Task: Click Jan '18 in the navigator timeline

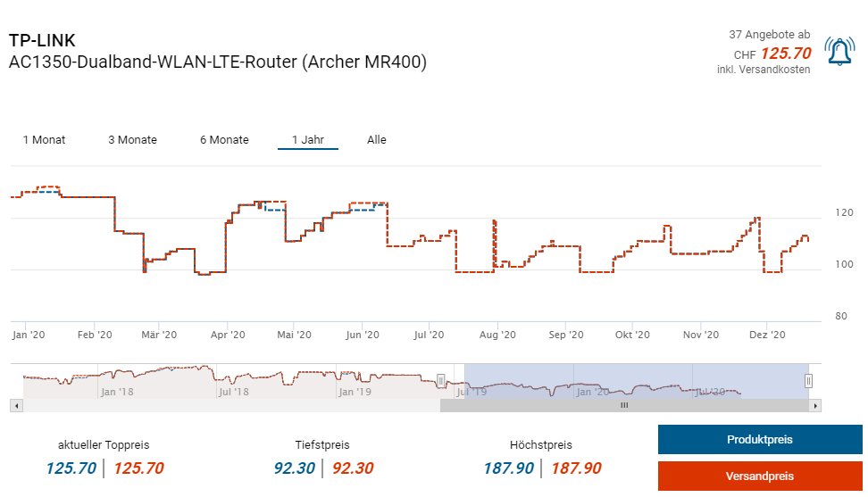Action: [x=117, y=391]
